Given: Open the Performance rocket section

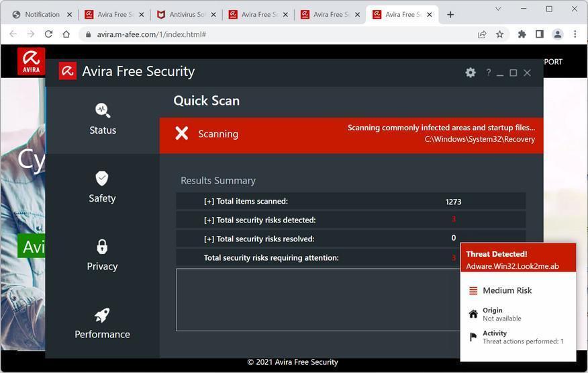Looking at the screenshot, I should coord(102,323).
